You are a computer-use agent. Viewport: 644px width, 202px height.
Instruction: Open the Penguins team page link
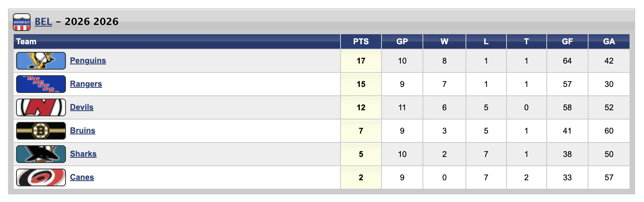(x=88, y=60)
